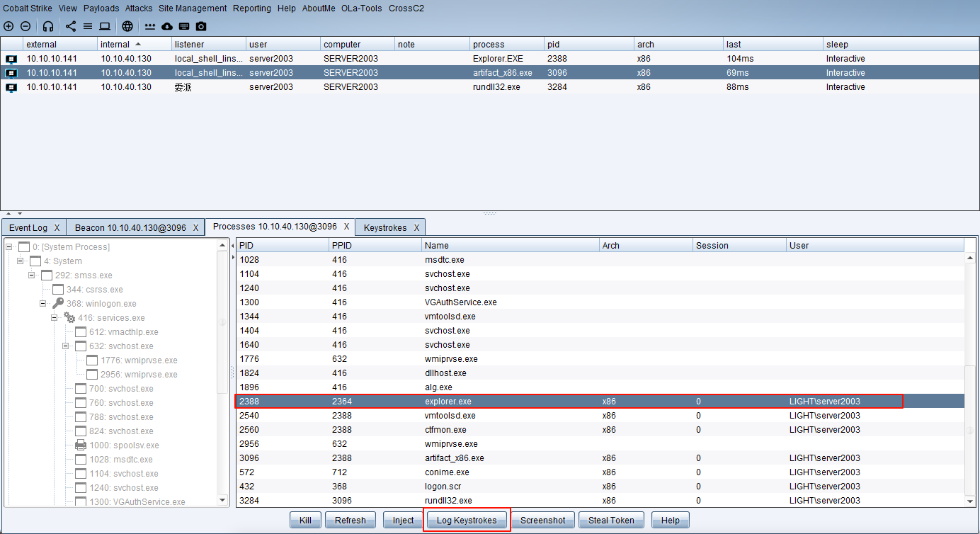The width and height of the screenshot is (980, 534).
Task: Close the Processes 10.10.40.130@3096 tab
Action: [346, 227]
